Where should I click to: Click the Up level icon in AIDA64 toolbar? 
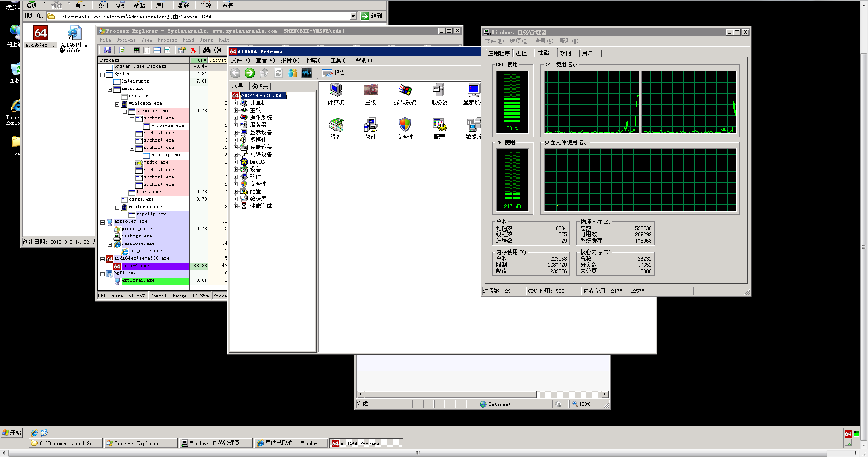(264, 73)
